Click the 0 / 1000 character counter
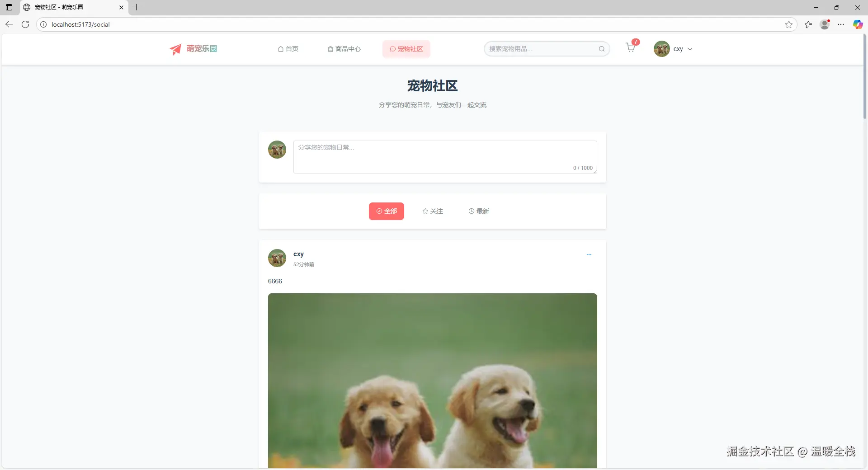Image resolution: width=868 pixels, height=470 pixels. pos(583,168)
